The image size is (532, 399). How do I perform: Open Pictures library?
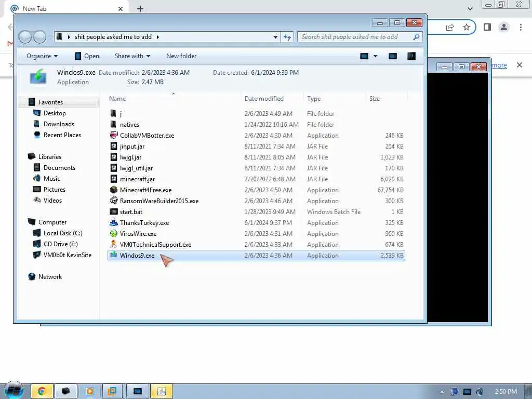click(x=54, y=189)
